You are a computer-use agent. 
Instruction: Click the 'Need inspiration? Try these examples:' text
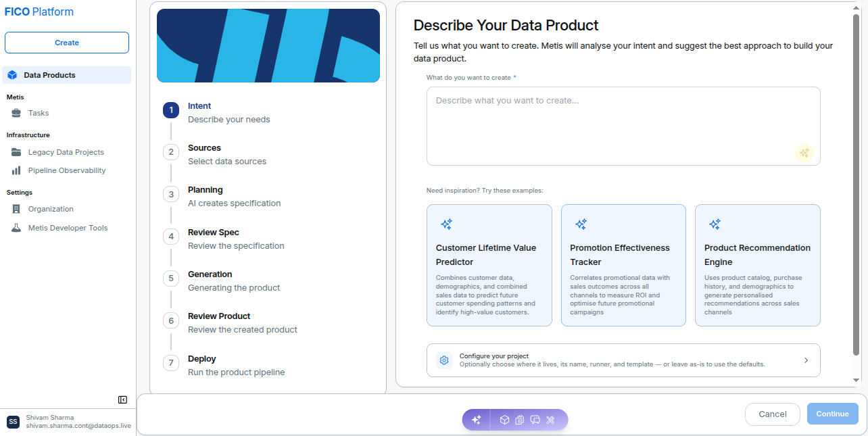[485, 191]
